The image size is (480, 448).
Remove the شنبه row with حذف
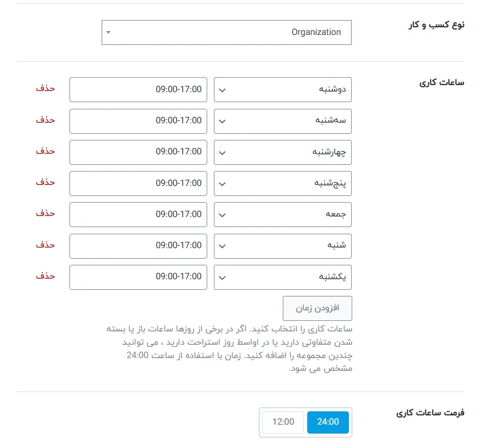(x=46, y=246)
